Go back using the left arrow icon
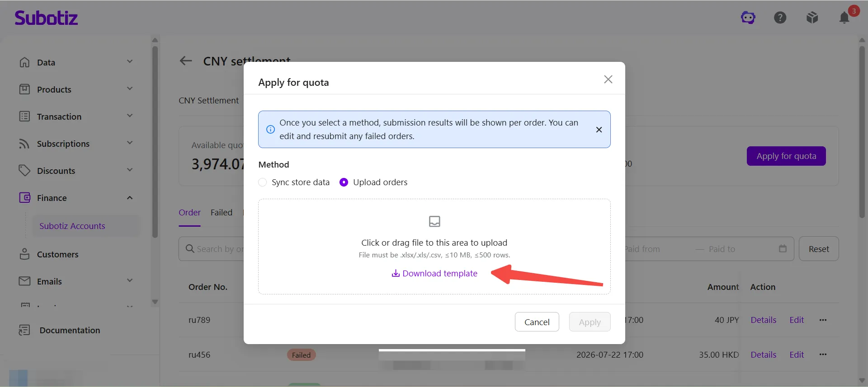This screenshot has height=387, width=868. [186, 61]
